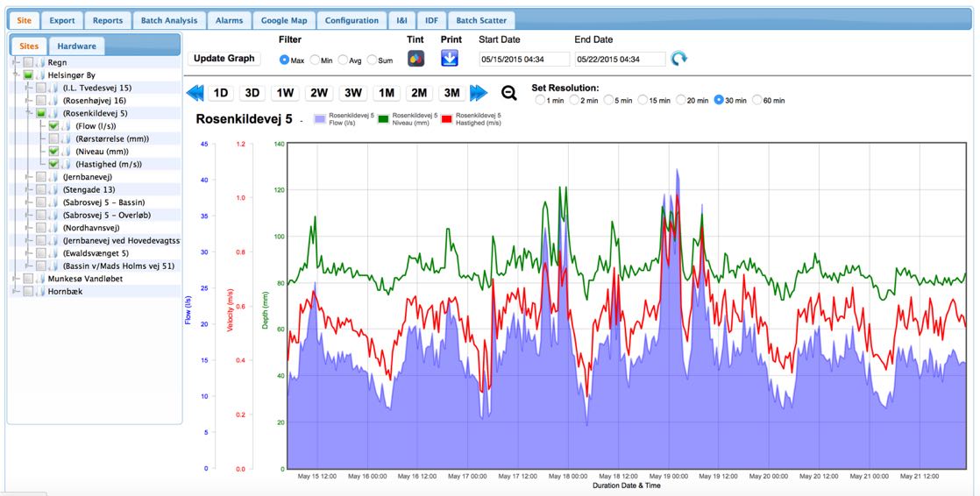Open the Configuration tab
980x496 pixels.
[x=352, y=21]
